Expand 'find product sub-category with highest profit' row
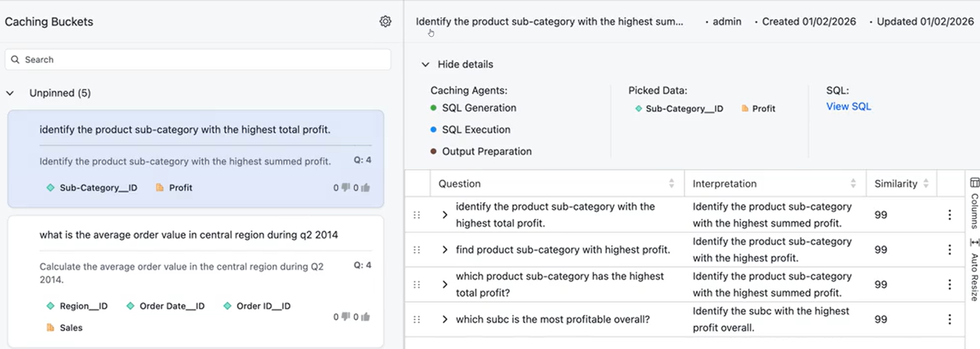The height and width of the screenshot is (349, 980). coord(445,250)
